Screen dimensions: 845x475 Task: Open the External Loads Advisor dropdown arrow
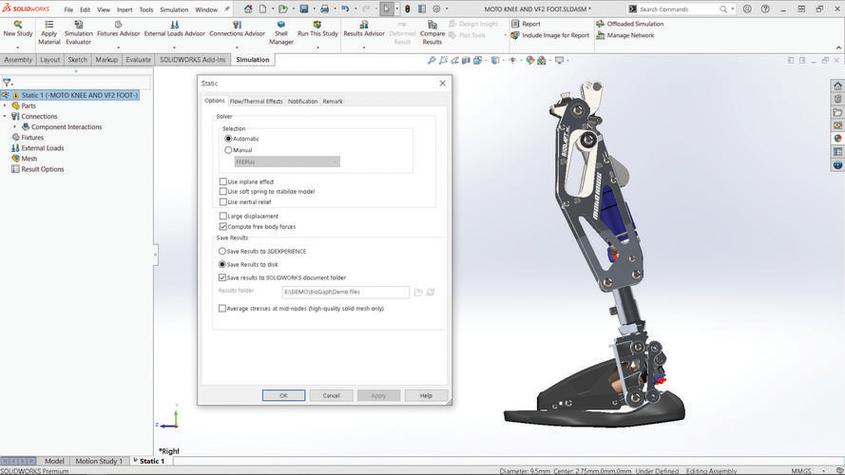pos(175,47)
